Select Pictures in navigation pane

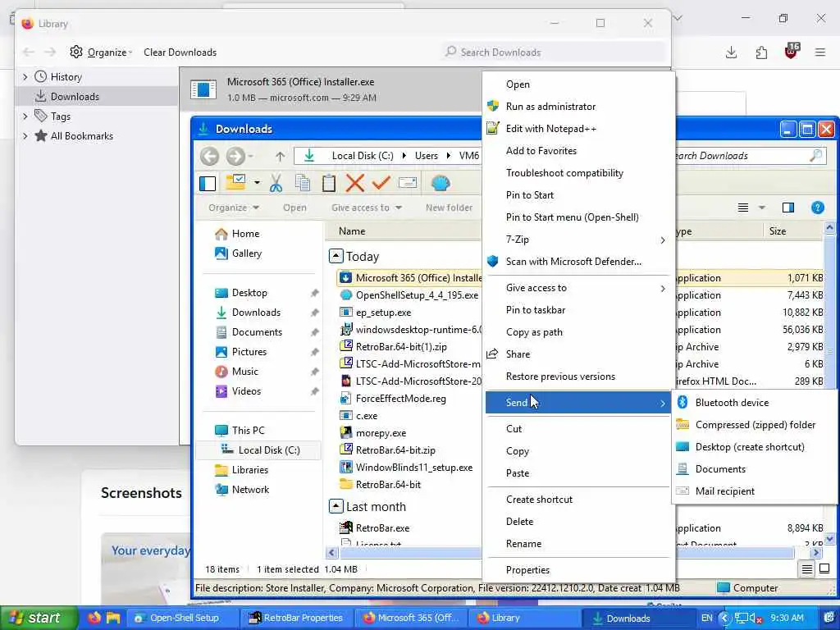(x=249, y=351)
